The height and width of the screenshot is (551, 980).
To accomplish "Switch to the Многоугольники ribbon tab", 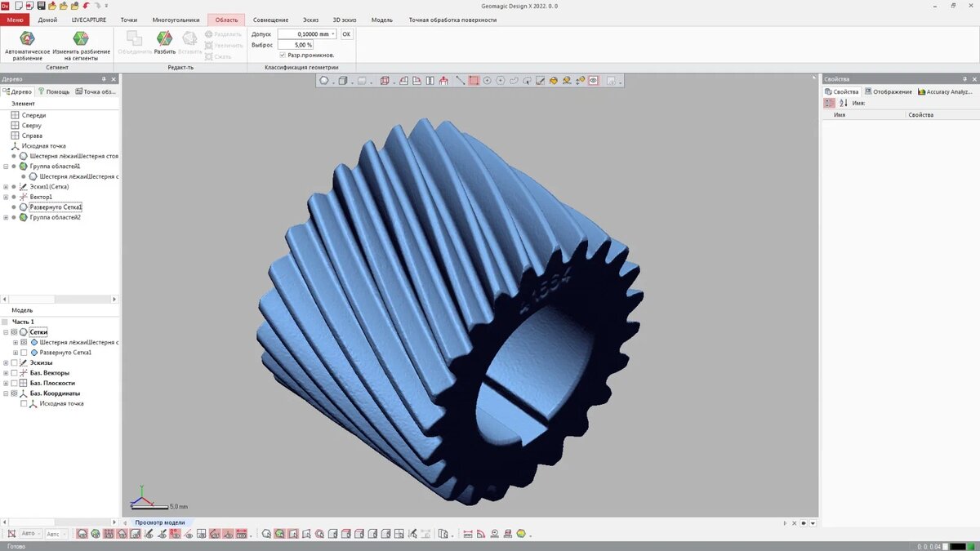I will point(176,20).
